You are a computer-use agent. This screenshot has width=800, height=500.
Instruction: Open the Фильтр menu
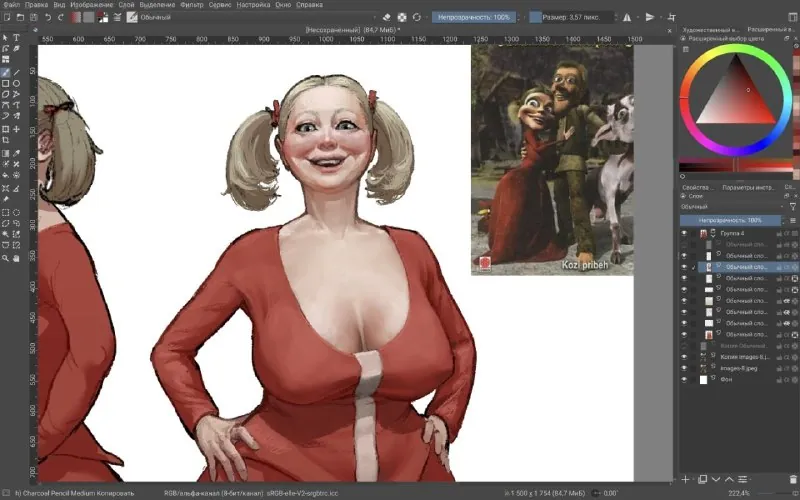pos(192,5)
